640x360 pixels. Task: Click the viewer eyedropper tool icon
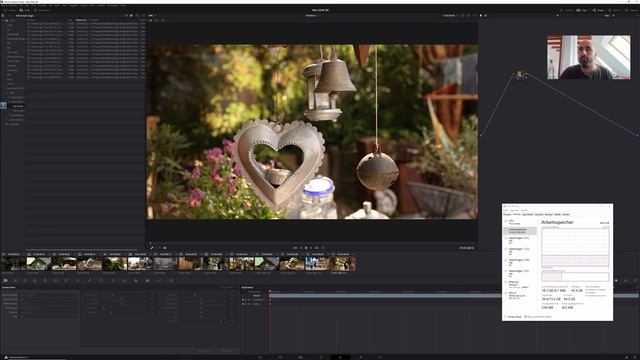click(x=152, y=248)
